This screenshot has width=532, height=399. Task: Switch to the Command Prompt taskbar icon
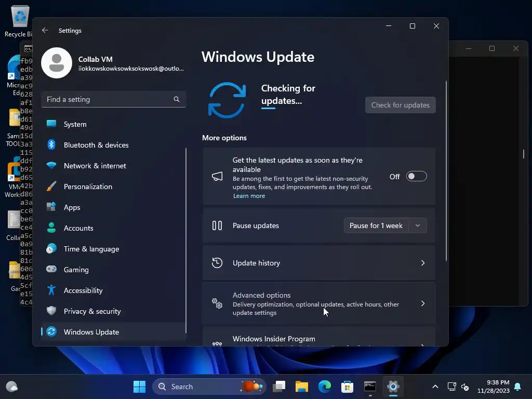370,387
